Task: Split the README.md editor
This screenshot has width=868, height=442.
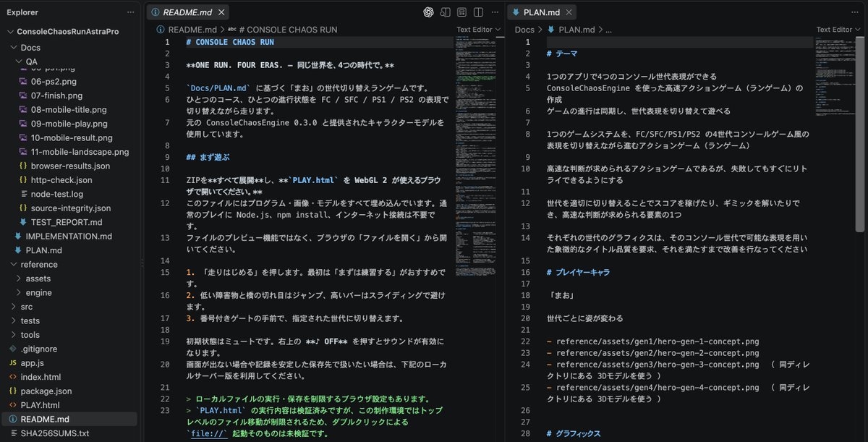Action: (477, 12)
